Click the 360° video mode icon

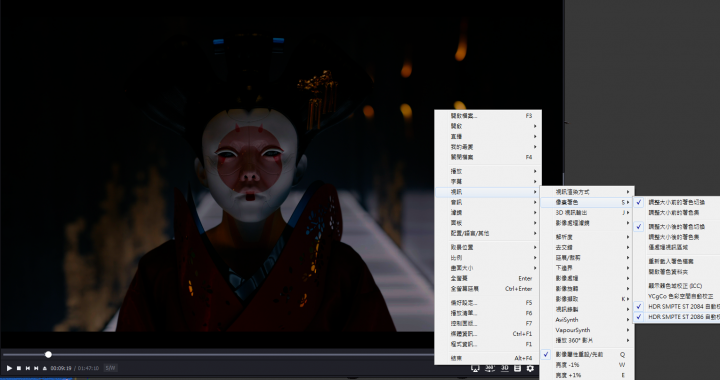(490, 368)
